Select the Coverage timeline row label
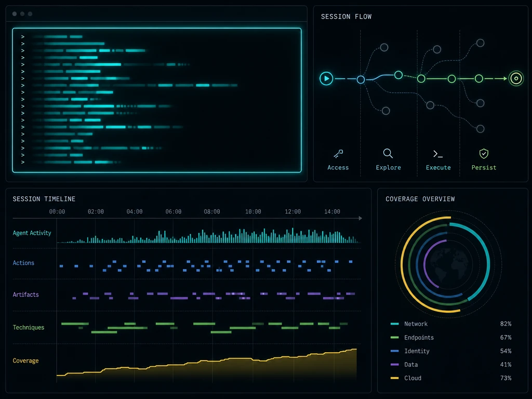532x399 pixels. coord(25,361)
